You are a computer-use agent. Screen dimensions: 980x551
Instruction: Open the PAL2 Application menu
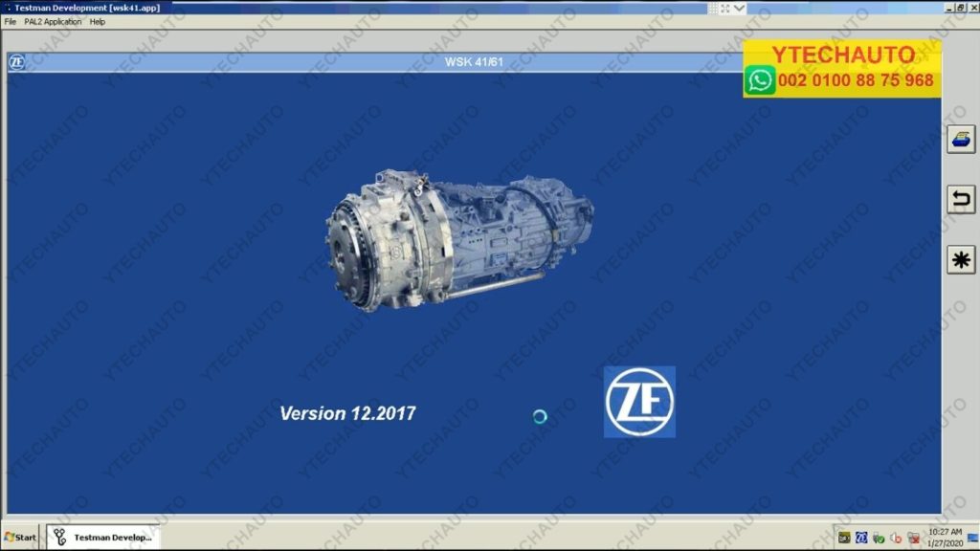click(53, 22)
